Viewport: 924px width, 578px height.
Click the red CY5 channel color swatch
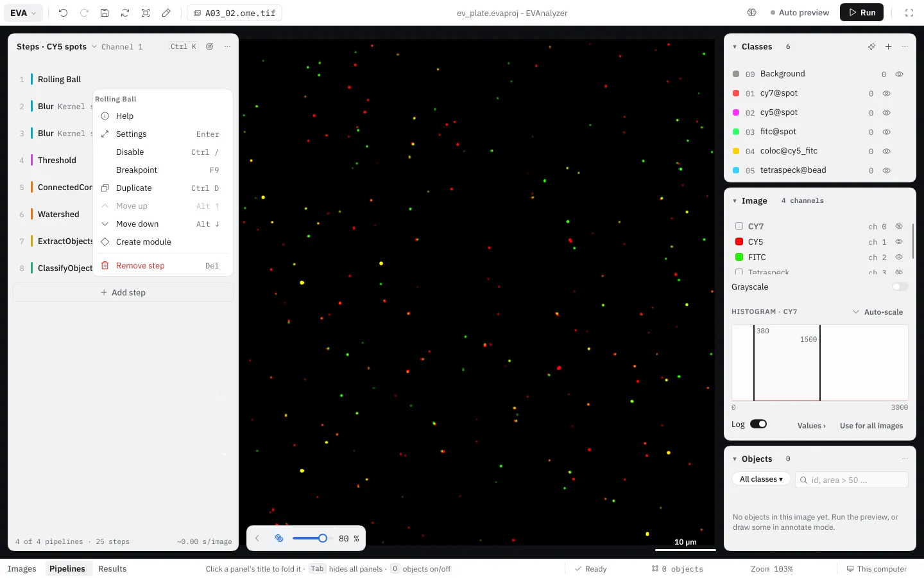click(739, 242)
